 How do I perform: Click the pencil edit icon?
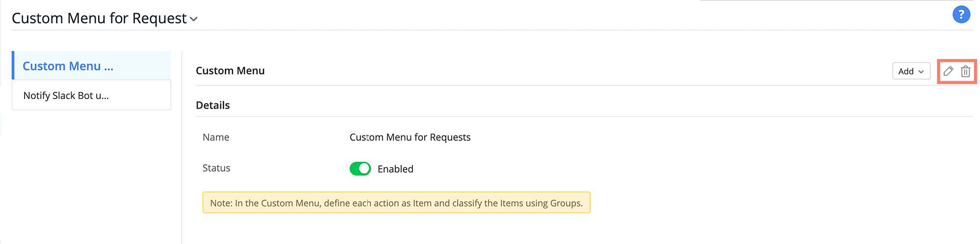tap(948, 71)
